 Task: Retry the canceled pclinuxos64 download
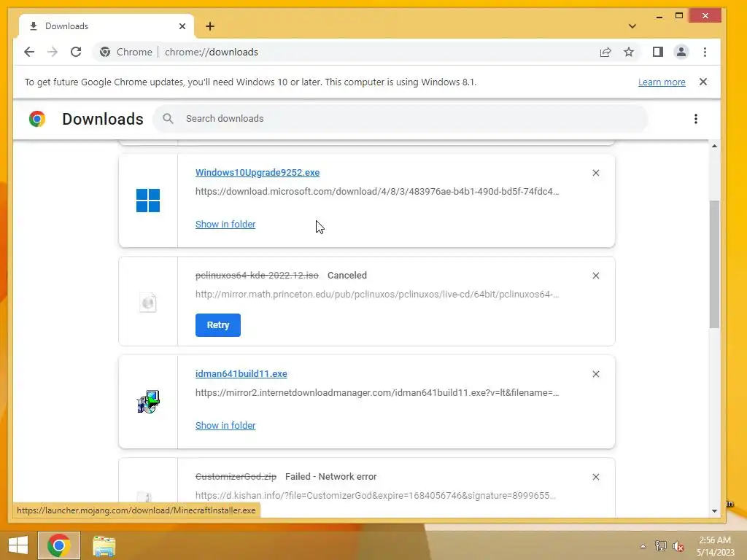(217, 325)
